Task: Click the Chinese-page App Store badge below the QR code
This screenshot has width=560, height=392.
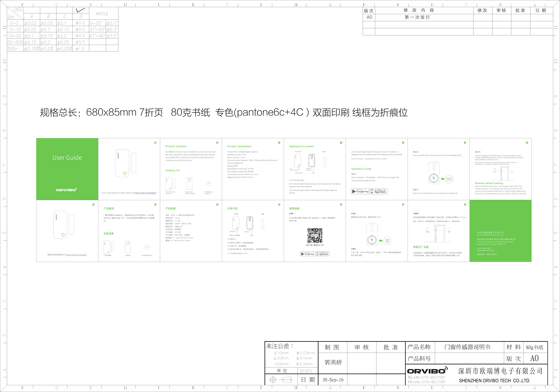Action: tap(322, 254)
